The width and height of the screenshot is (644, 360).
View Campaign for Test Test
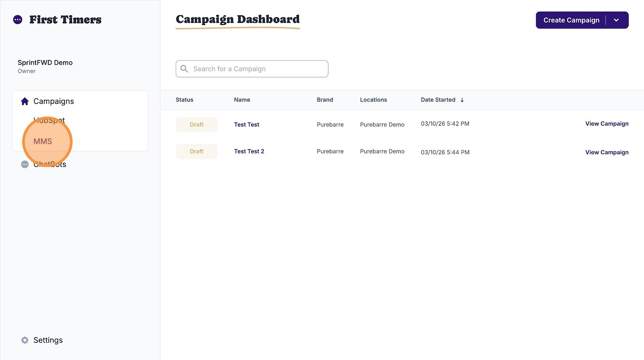[607, 124]
